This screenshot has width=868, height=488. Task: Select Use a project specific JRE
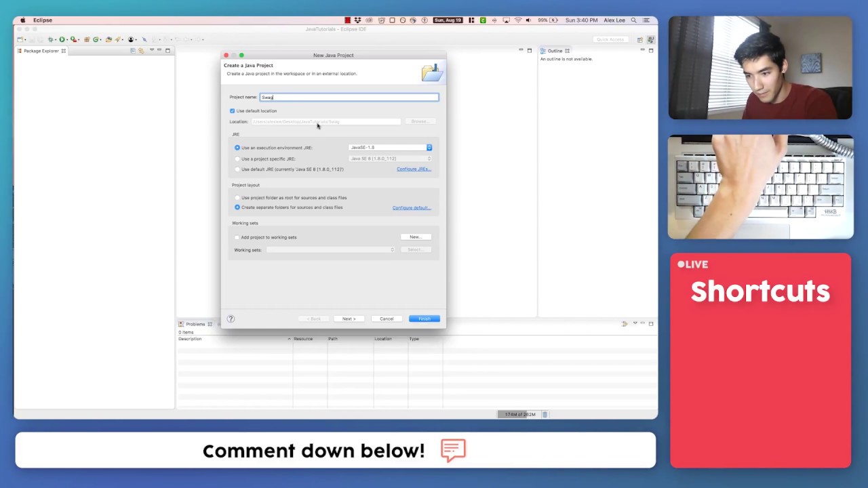pyautogui.click(x=237, y=159)
